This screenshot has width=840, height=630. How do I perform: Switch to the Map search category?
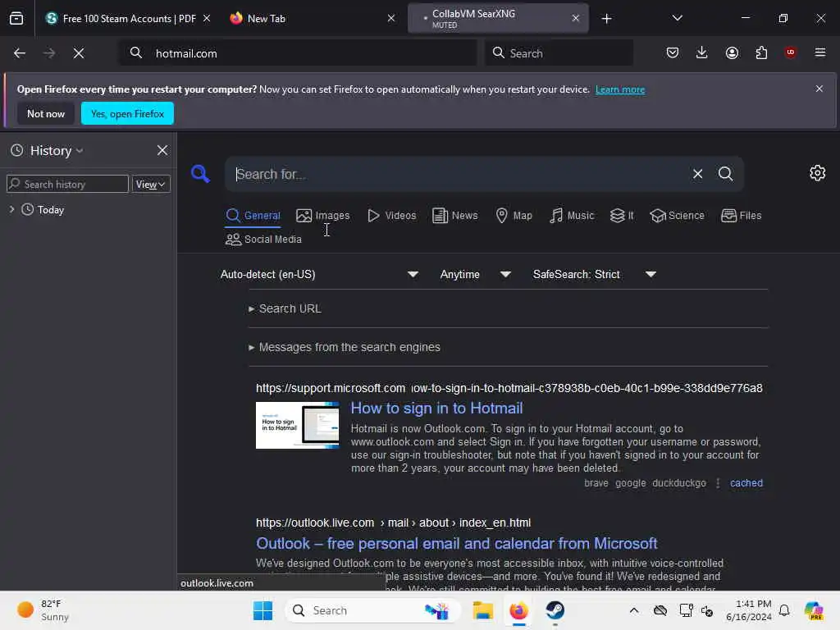(514, 216)
